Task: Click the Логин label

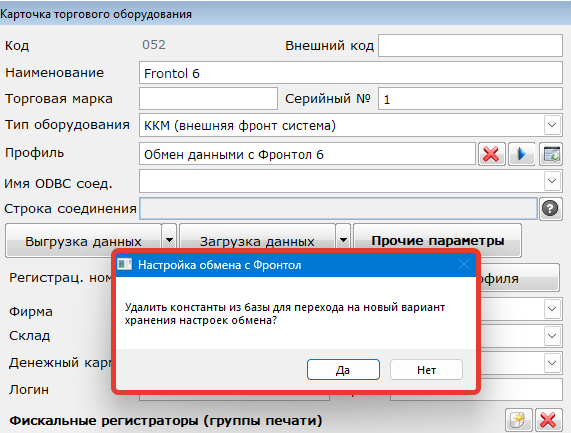Action: (29, 390)
